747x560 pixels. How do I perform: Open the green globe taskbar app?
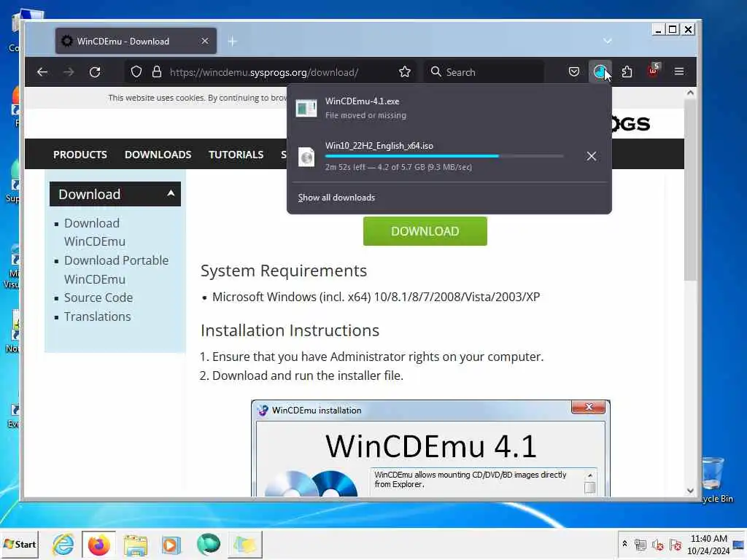click(208, 545)
